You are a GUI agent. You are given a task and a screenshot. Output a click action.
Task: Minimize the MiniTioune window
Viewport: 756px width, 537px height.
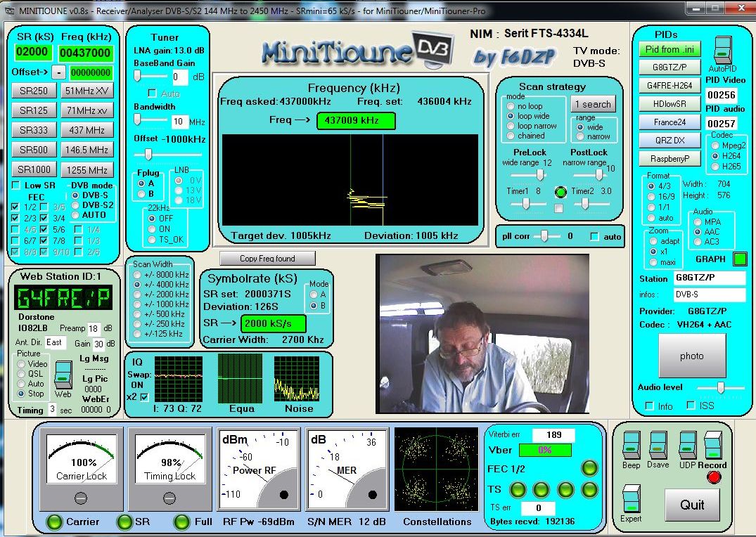(696, 8)
